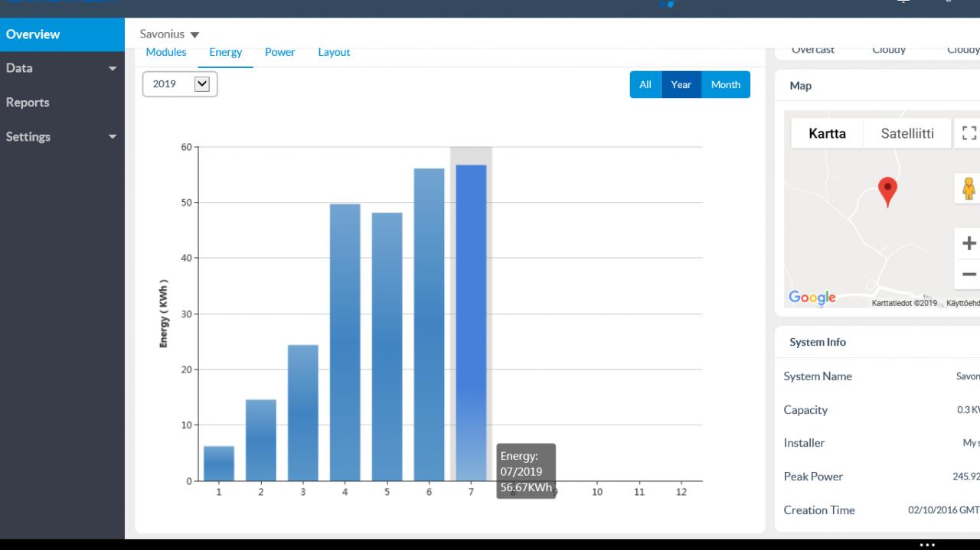Switch to the Modules tab

(166, 52)
